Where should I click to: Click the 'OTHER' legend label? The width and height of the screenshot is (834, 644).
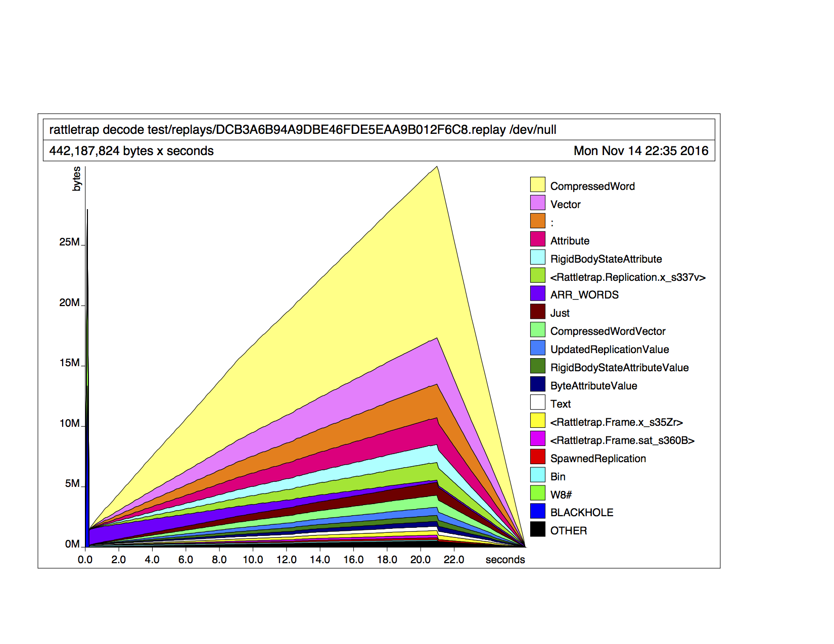tap(569, 531)
